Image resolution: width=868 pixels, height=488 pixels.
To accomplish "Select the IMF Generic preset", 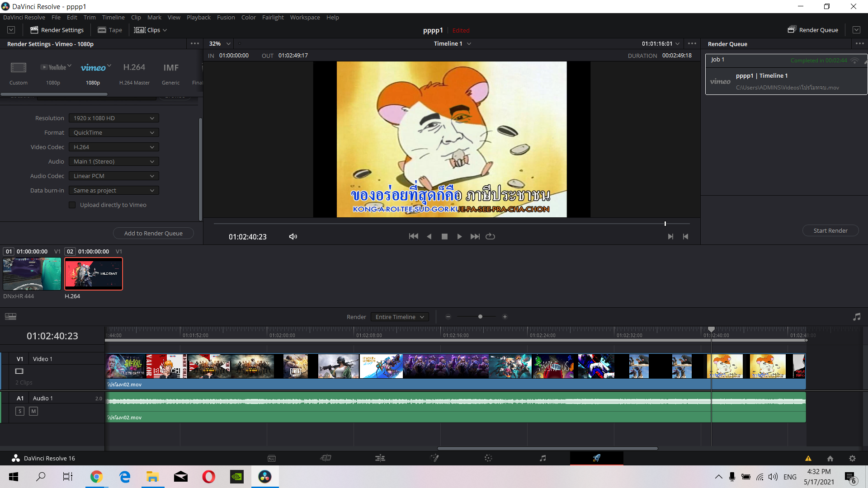I will (171, 73).
